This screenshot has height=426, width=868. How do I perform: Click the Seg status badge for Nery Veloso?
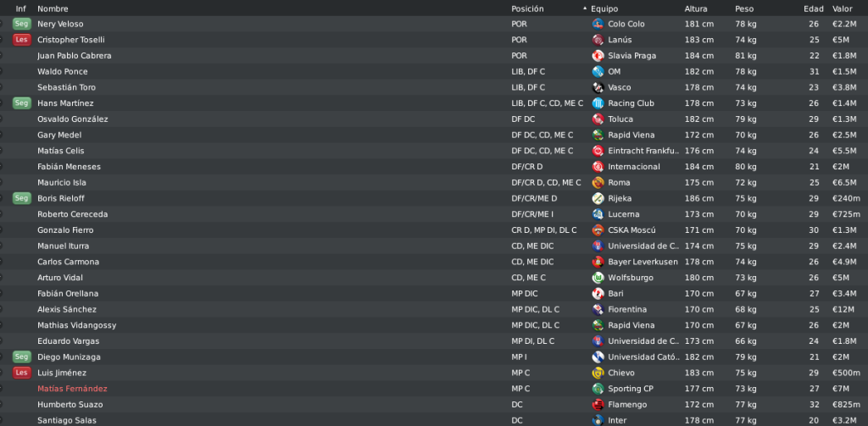click(21, 25)
